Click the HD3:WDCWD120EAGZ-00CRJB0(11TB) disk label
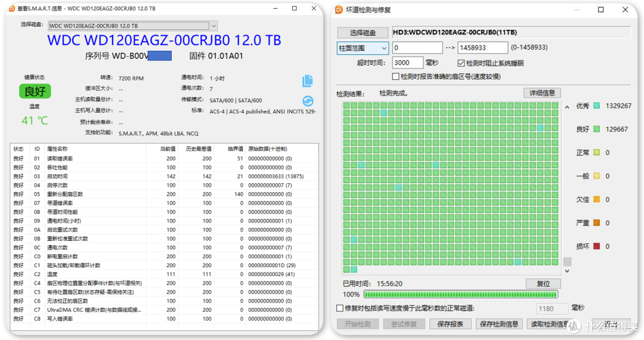Viewport: 644px width, 340px height. point(454,32)
